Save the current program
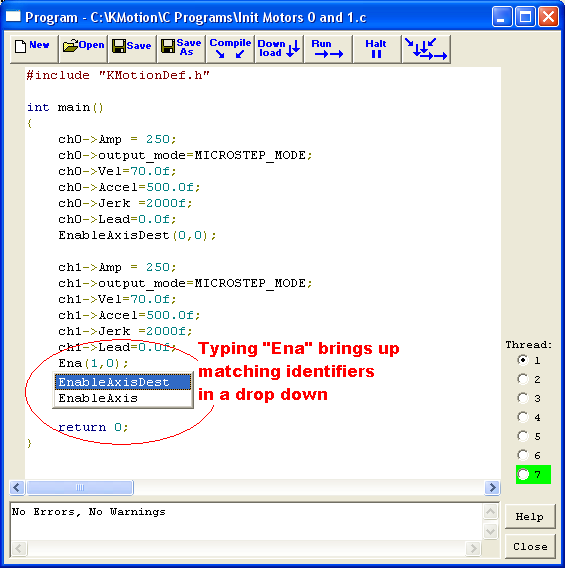 [132, 49]
